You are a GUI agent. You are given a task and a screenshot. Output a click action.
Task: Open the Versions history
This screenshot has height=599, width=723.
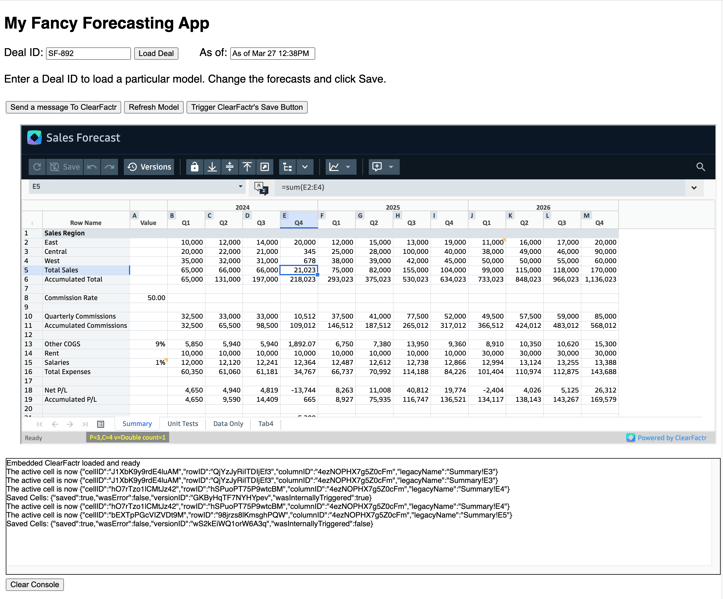click(x=149, y=167)
